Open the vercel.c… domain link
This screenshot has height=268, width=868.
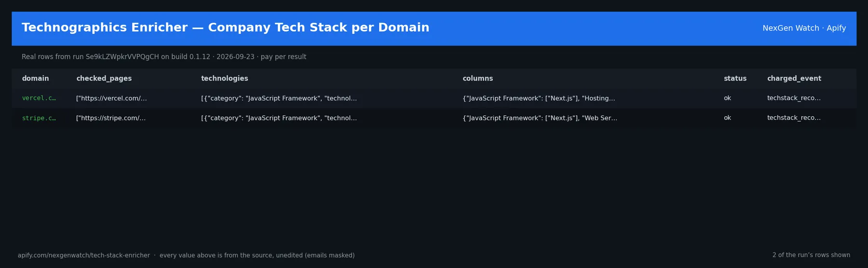point(39,98)
